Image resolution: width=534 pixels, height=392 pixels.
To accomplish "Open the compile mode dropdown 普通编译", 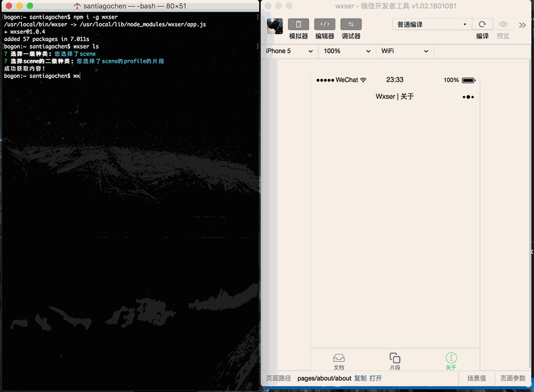I will [432, 25].
